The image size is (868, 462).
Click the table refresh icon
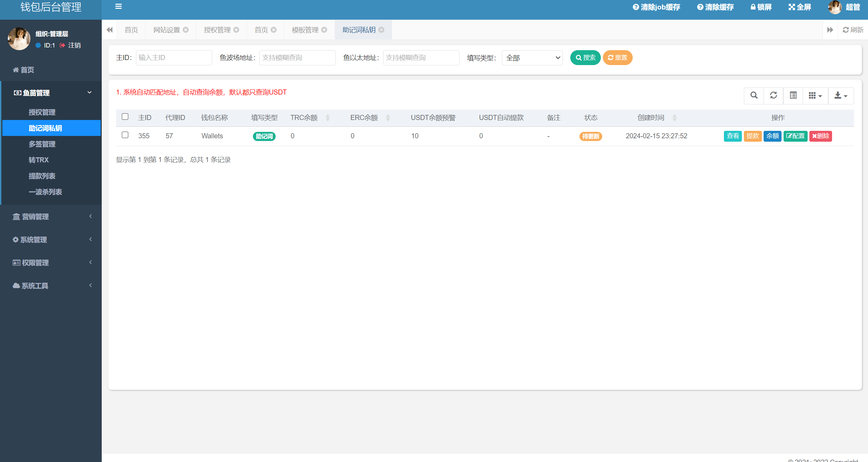pyautogui.click(x=773, y=96)
